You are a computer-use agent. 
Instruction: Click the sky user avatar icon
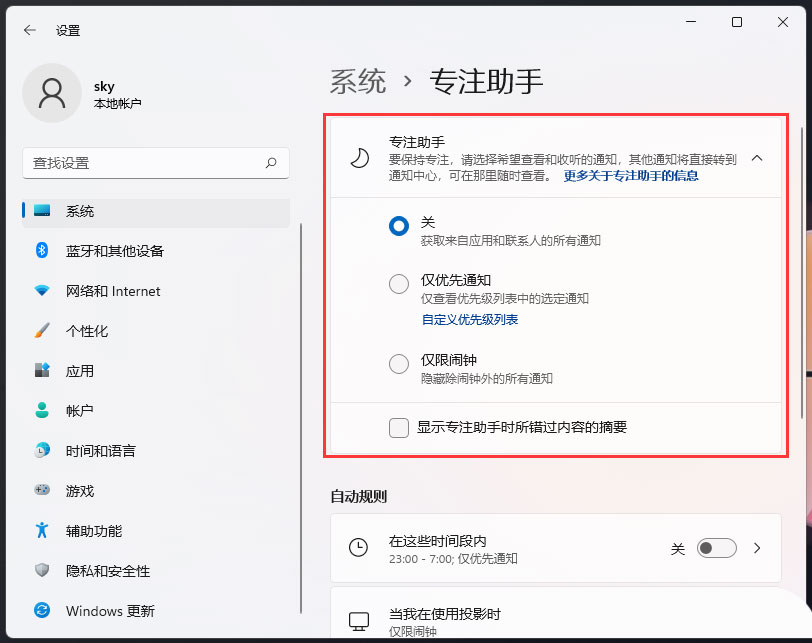[x=52, y=93]
